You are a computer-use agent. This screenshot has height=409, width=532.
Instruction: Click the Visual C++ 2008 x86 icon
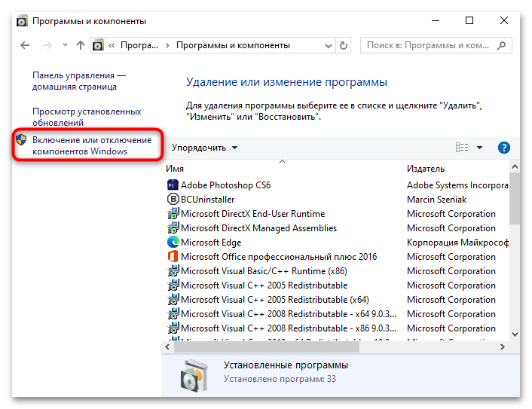[x=173, y=328]
